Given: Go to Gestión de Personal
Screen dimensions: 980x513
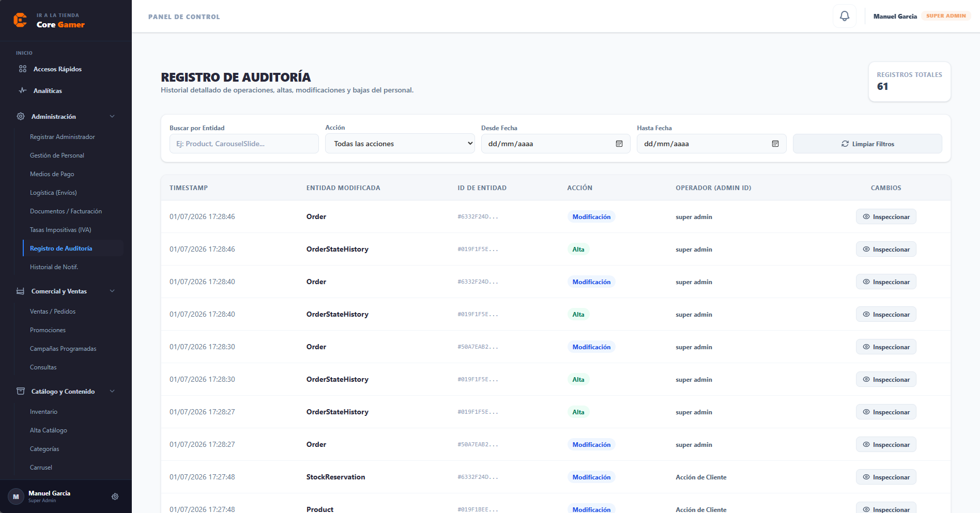Looking at the screenshot, I should pyautogui.click(x=57, y=156).
